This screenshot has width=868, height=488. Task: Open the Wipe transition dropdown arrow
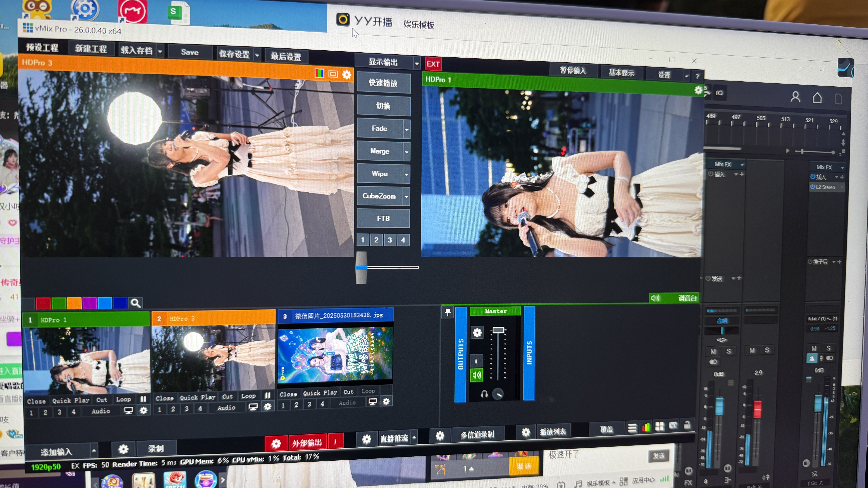point(406,175)
